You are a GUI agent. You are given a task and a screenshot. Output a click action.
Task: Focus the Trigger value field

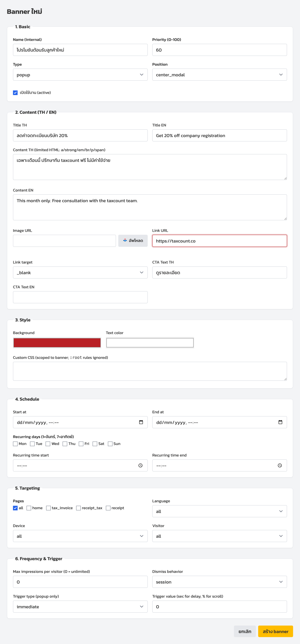coord(220,607)
